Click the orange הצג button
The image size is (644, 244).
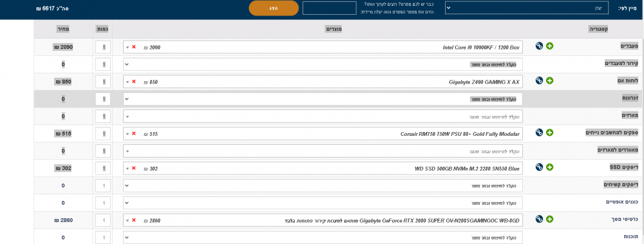pos(274,8)
